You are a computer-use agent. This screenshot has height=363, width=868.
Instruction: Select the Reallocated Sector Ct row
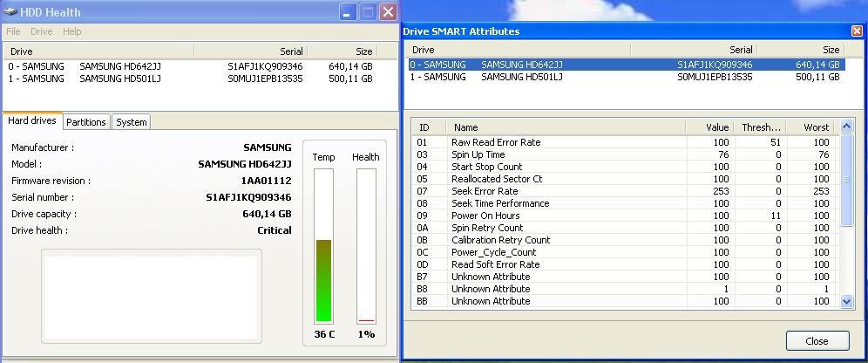626,179
